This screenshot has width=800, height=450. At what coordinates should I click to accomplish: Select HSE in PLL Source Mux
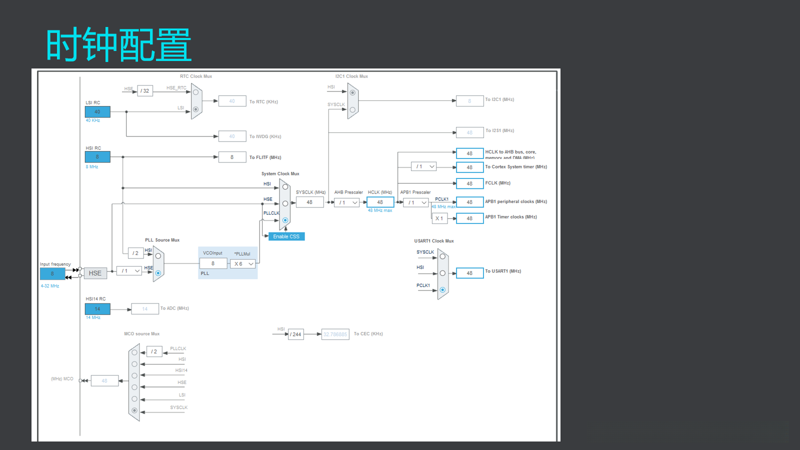[158, 273]
